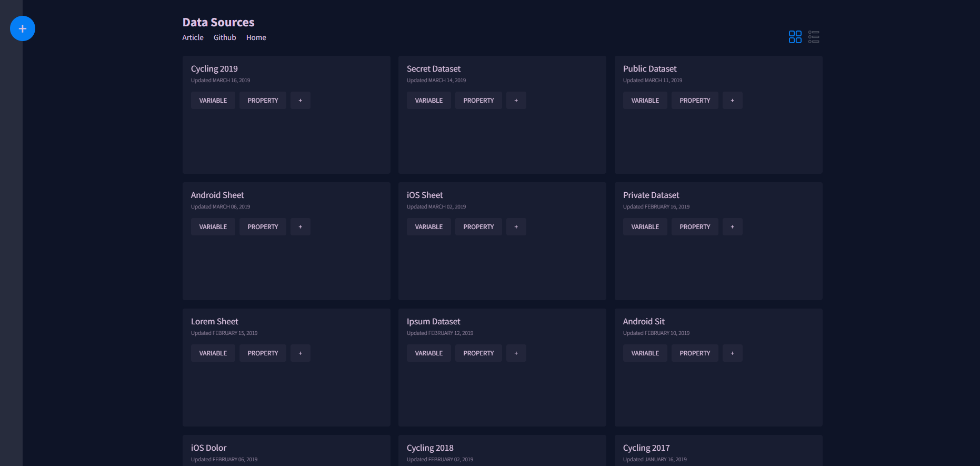Open the Private Dataset title
980x466 pixels.
651,195
